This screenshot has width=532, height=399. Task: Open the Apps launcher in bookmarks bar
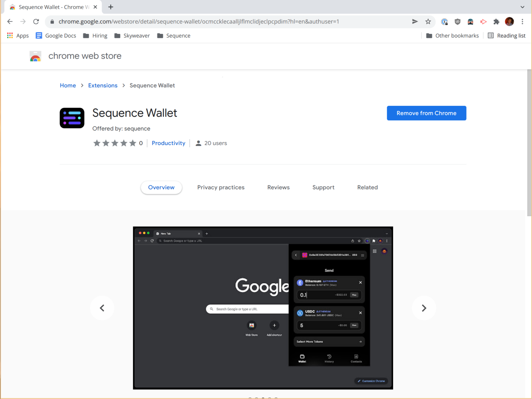10,35
